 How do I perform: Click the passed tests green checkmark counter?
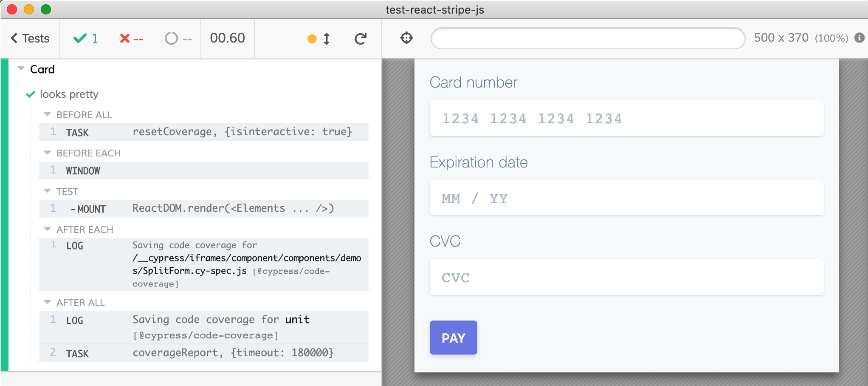tap(86, 38)
